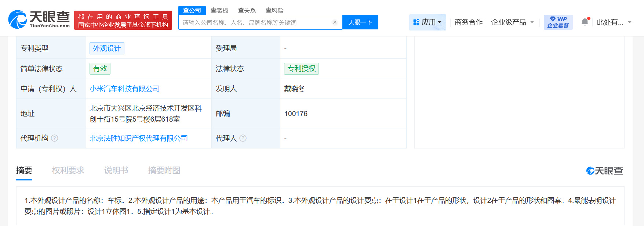
Task: Click the 有效 status tag
Action: (x=100, y=68)
